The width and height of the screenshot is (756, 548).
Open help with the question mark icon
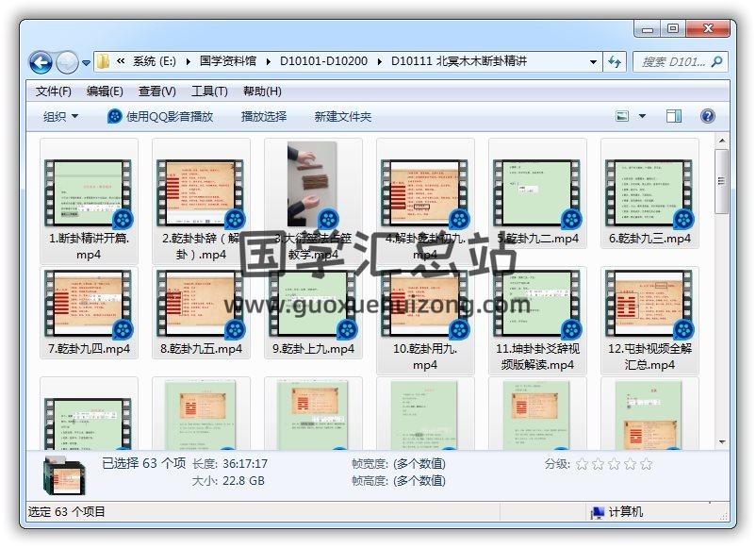[x=707, y=116]
